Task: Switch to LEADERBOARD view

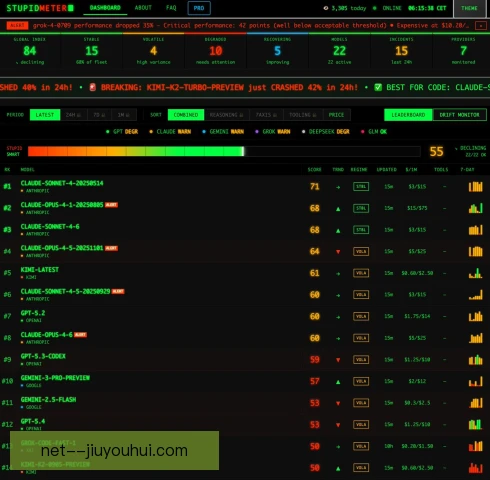Action: [x=408, y=115]
